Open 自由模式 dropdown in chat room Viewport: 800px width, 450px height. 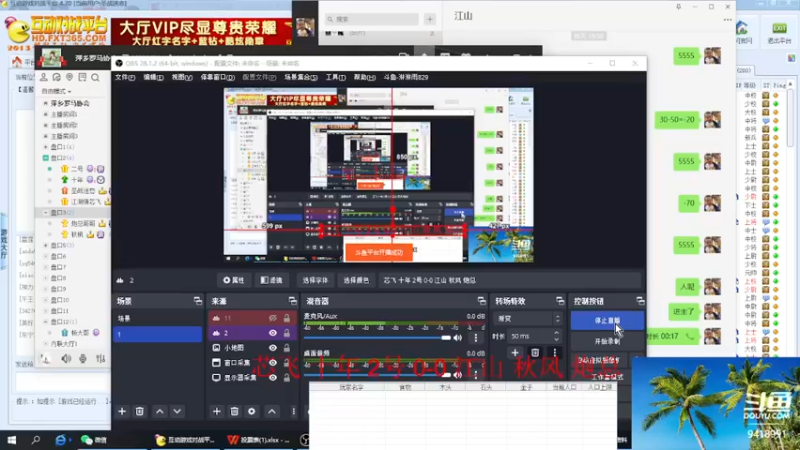(x=56, y=91)
